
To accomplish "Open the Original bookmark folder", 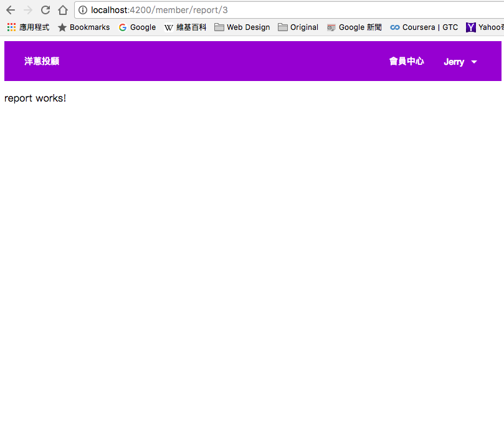I will coord(298,27).
